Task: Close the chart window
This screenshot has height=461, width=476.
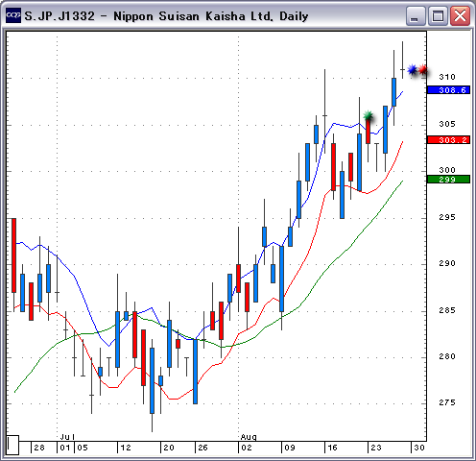Action: point(460,15)
